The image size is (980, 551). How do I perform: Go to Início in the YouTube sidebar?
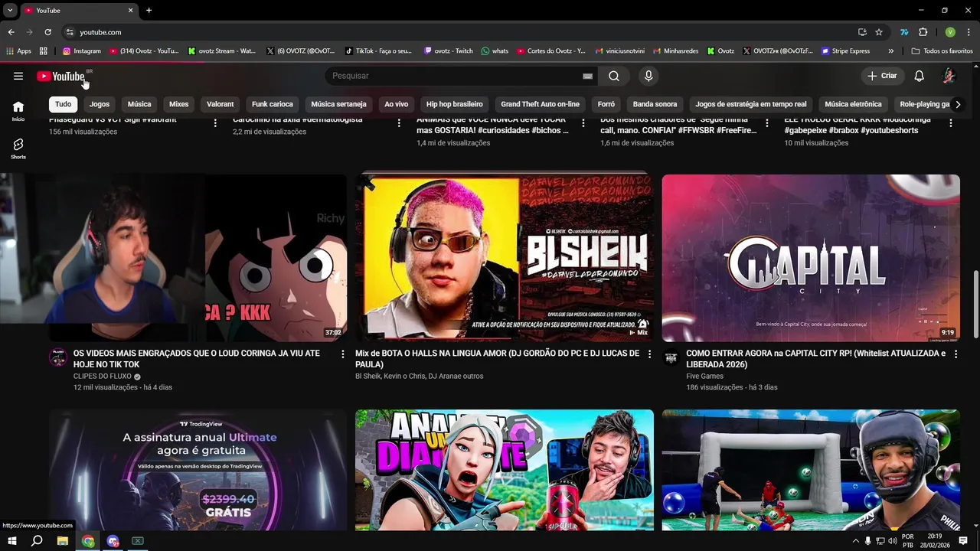[18, 111]
